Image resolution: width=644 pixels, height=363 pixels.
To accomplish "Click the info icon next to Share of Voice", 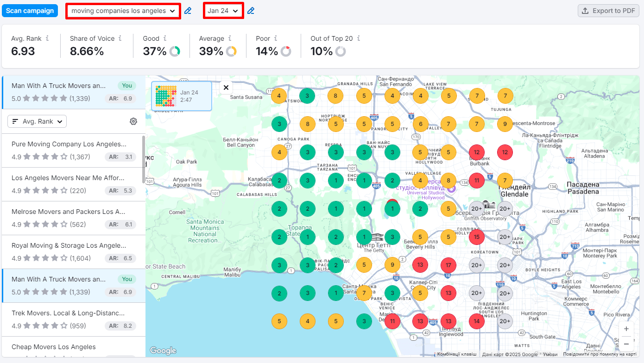I will click(120, 38).
